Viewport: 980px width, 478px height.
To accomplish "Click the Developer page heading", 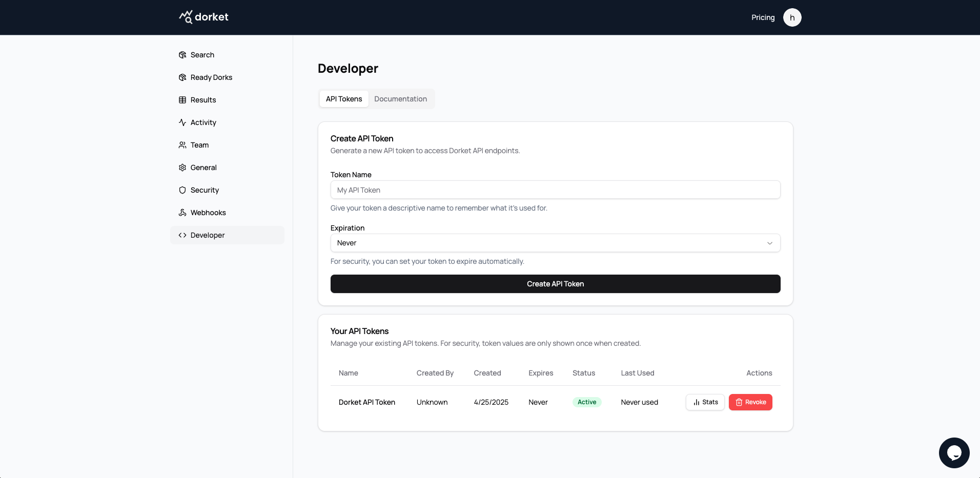I will [348, 69].
